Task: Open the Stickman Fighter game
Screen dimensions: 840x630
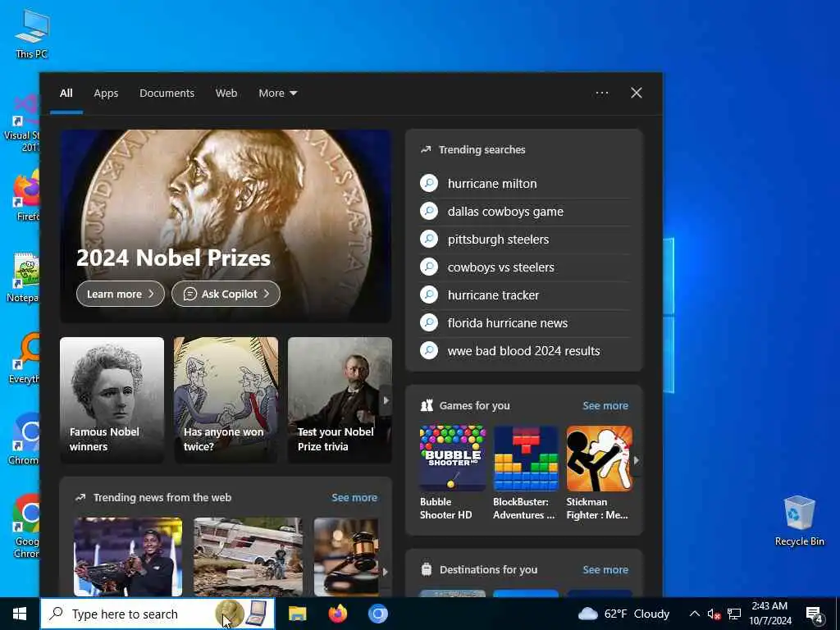Action: coord(599,473)
